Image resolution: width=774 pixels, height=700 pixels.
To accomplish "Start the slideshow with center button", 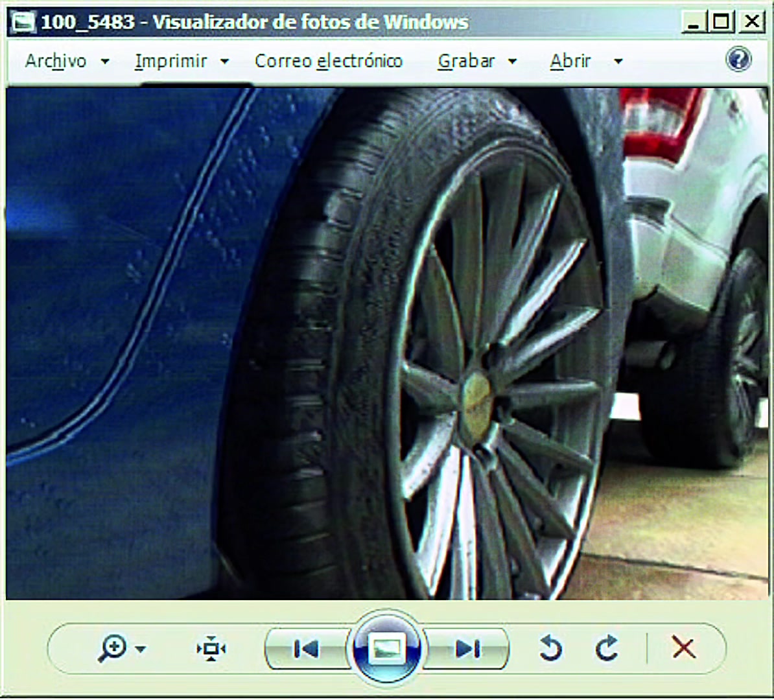I will click(386, 647).
